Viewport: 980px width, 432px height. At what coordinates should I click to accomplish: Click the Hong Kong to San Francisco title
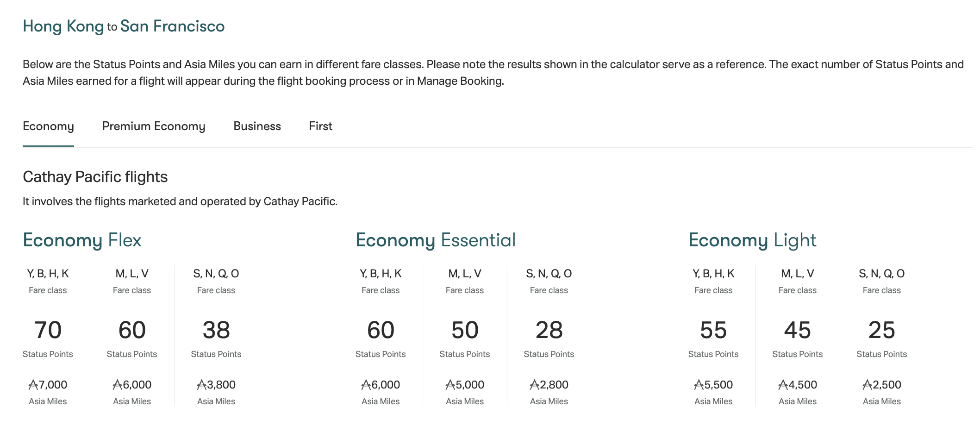124,26
